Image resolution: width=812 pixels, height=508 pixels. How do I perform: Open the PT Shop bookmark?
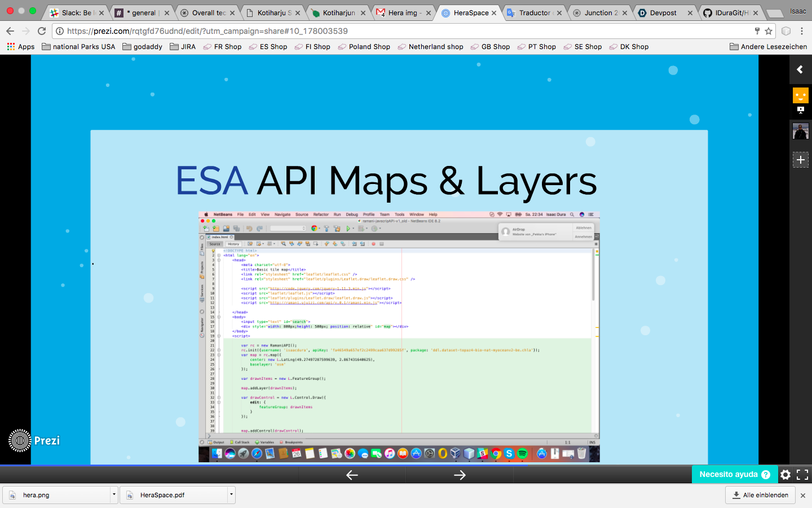tap(536, 47)
